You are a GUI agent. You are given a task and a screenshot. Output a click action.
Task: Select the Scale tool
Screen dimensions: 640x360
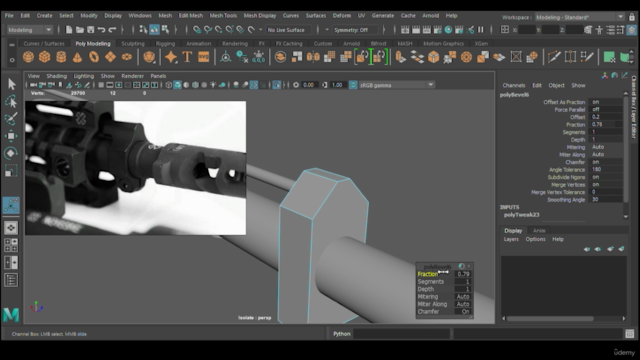pos(11,171)
